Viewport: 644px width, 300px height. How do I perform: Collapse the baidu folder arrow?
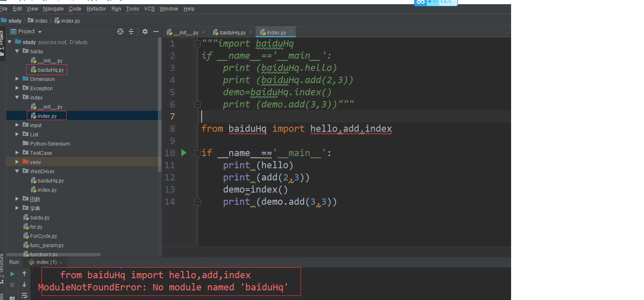point(17,51)
